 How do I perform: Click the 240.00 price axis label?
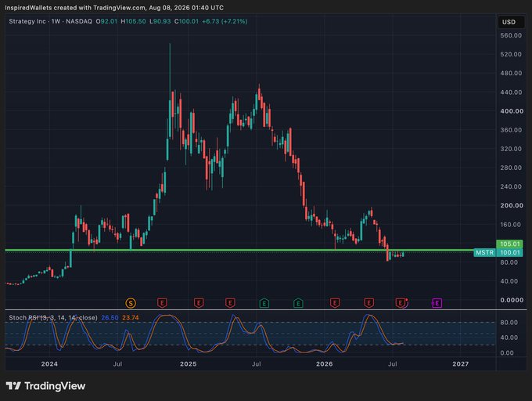pos(511,186)
